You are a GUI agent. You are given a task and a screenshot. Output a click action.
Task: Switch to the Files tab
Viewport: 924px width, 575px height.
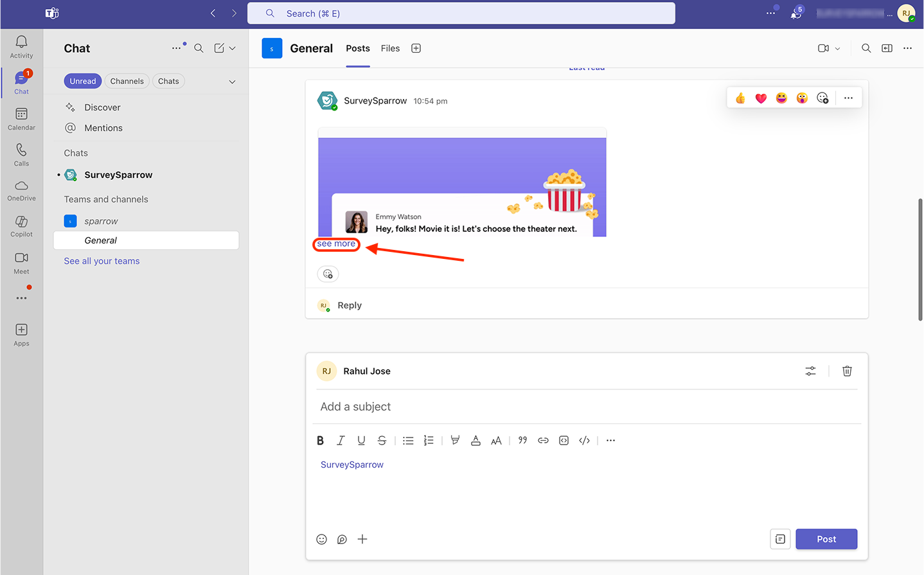[390, 48]
